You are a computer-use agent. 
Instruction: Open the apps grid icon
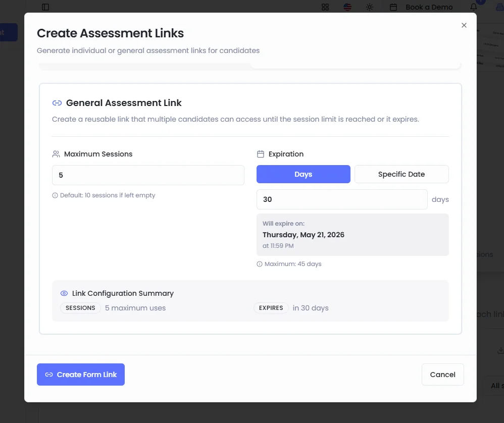click(325, 7)
